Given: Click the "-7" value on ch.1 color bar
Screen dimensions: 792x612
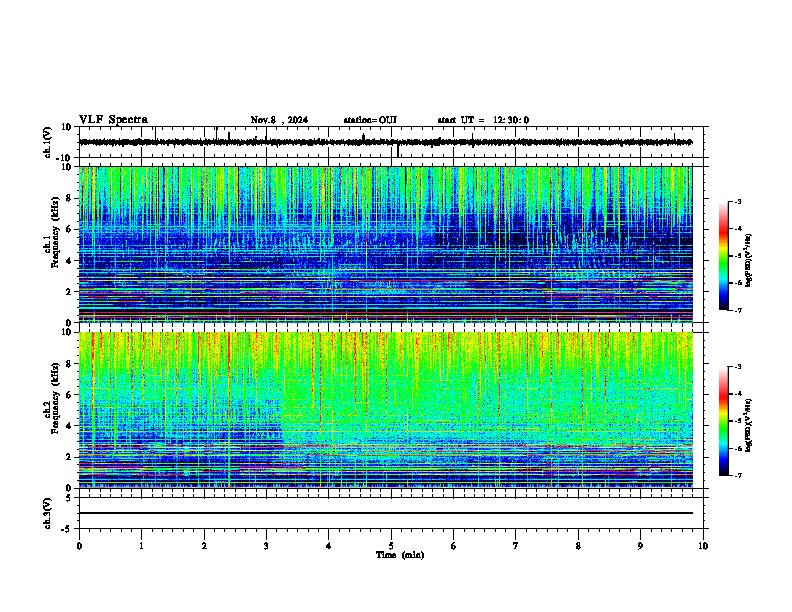Looking at the screenshot, I should pyautogui.click(x=737, y=310).
